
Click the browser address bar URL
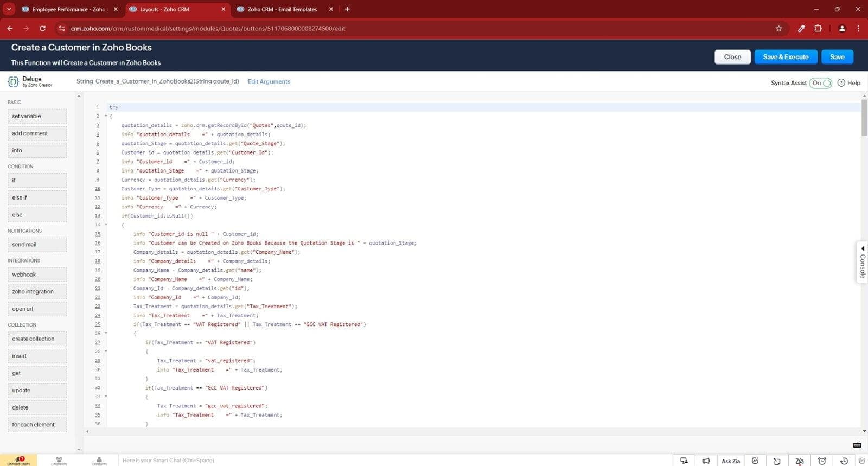click(208, 28)
